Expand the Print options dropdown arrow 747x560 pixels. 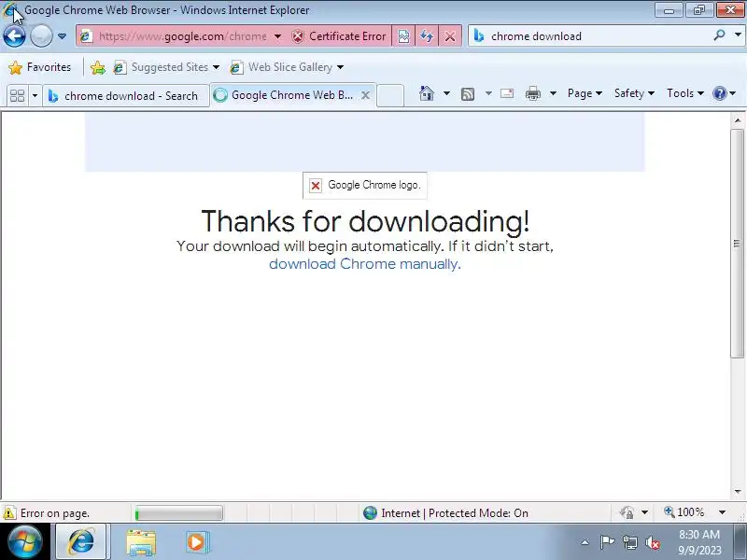click(x=553, y=93)
